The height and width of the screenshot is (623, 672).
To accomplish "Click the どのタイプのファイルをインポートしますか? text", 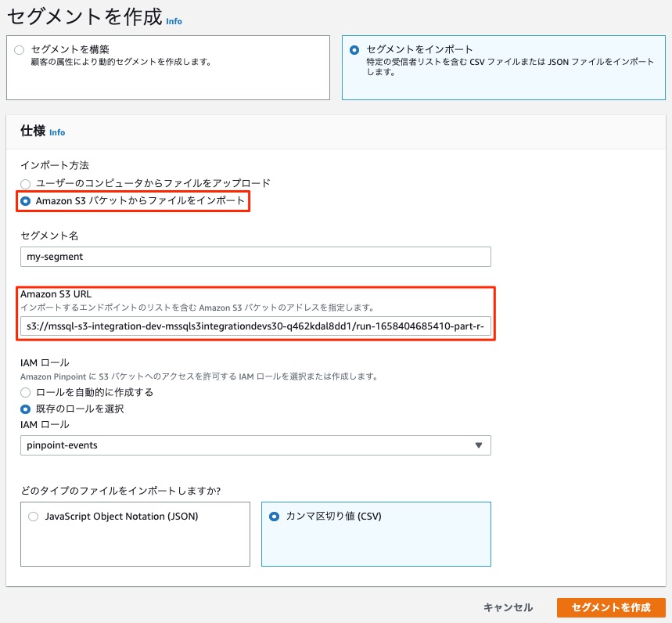I will (120, 491).
